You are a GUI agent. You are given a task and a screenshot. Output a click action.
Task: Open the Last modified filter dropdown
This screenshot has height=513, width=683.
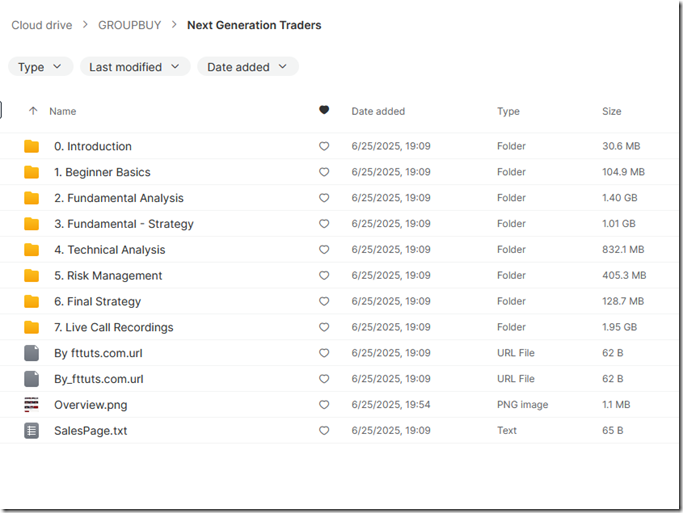point(135,67)
